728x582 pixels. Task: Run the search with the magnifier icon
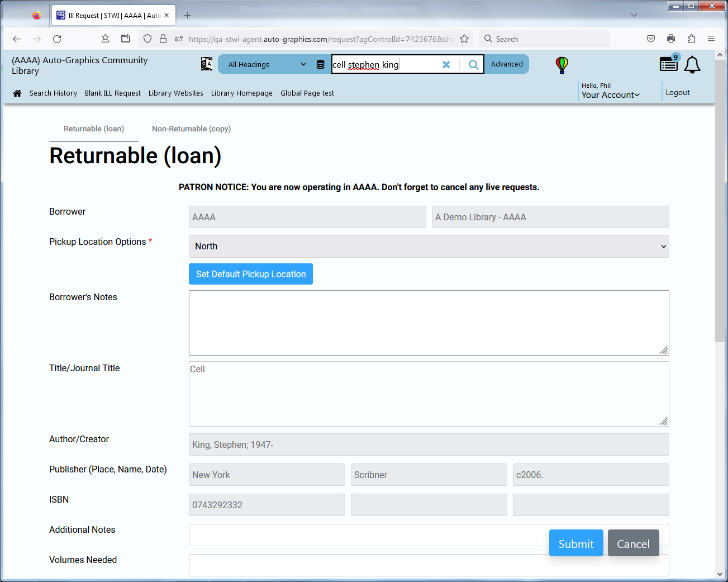click(473, 64)
